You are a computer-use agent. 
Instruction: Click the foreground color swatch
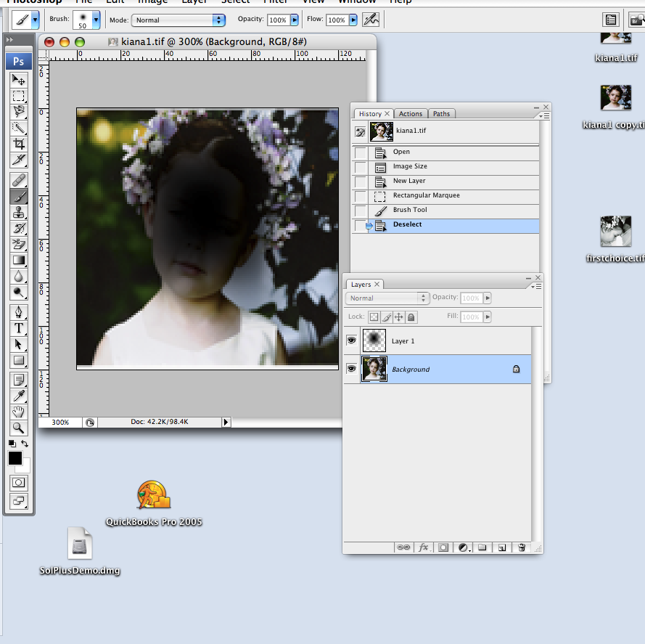(15, 458)
